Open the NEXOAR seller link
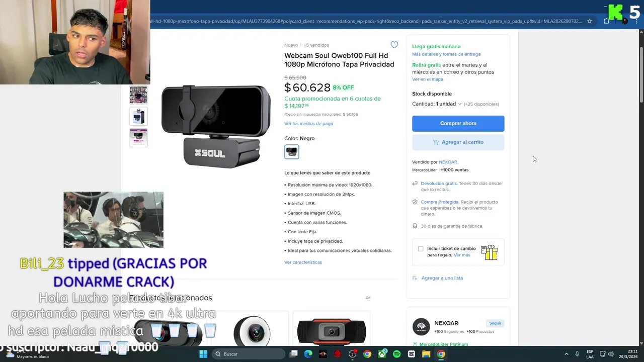The width and height of the screenshot is (644, 362). click(x=448, y=162)
